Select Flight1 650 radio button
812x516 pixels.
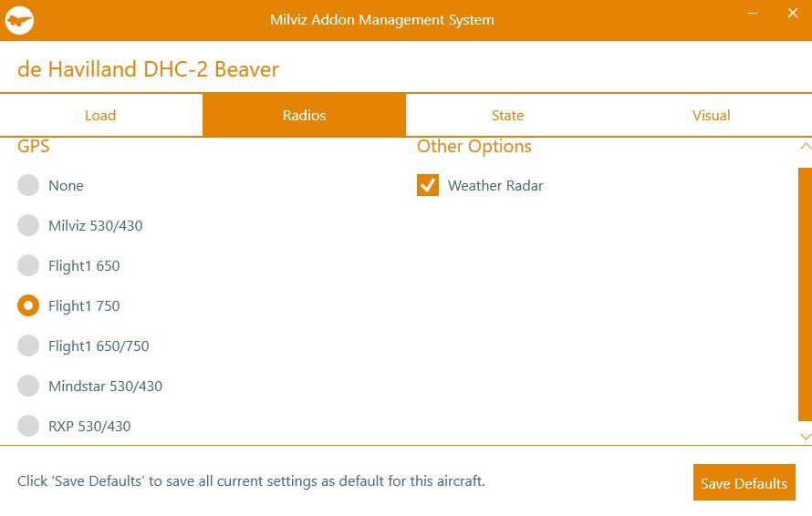coord(28,265)
